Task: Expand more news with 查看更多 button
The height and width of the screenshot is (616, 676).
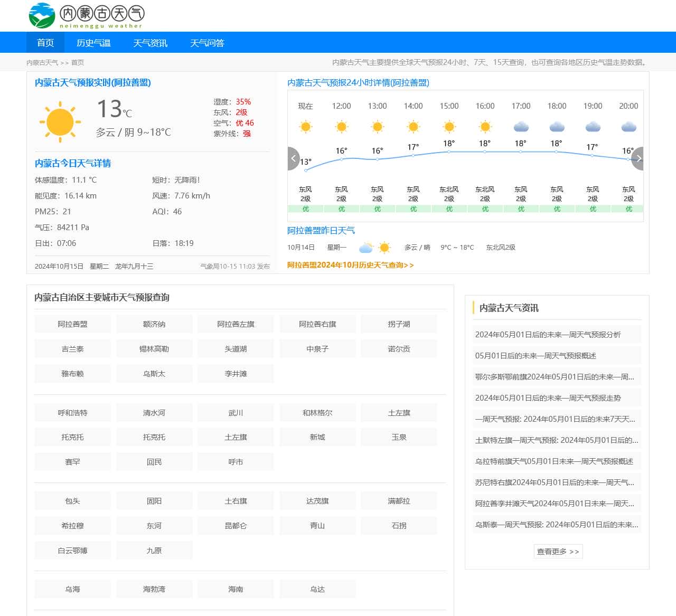Action: pyautogui.click(x=558, y=551)
